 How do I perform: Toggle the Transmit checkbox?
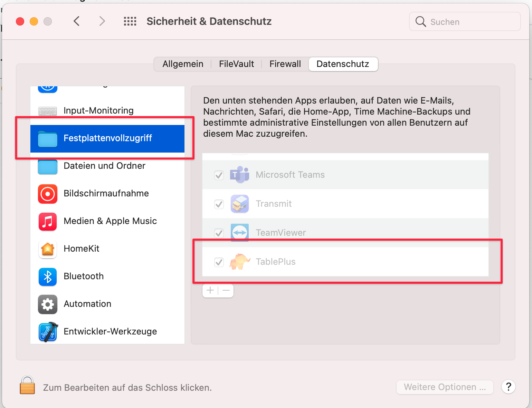tap(219, 204)
